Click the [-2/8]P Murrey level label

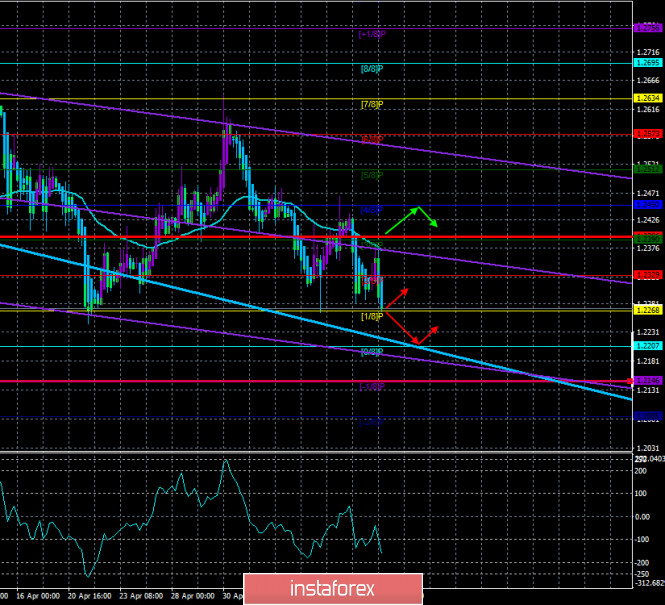(x=372, y=422)
